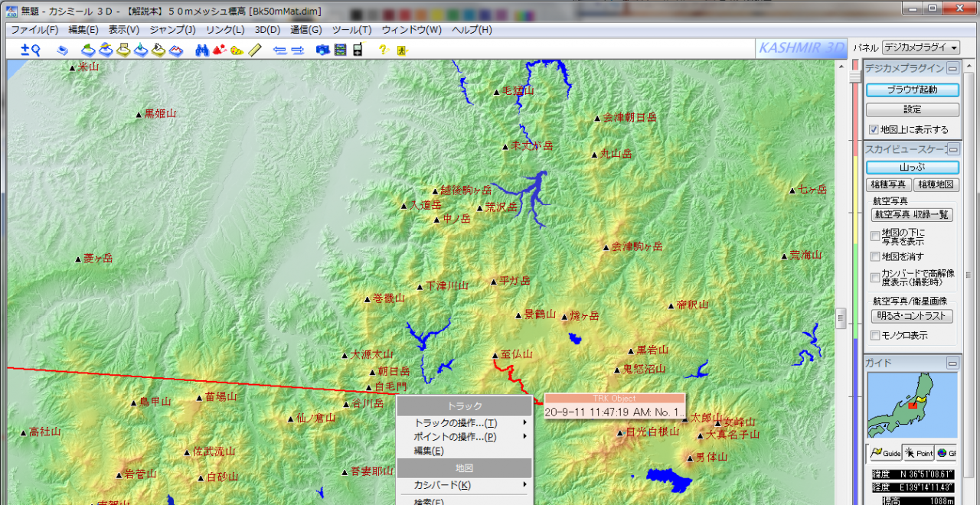The width and height of the screenshot is (980, 505).
Task: Collapse the デジカメプラグイン panel section
Action: click(952, 68)
